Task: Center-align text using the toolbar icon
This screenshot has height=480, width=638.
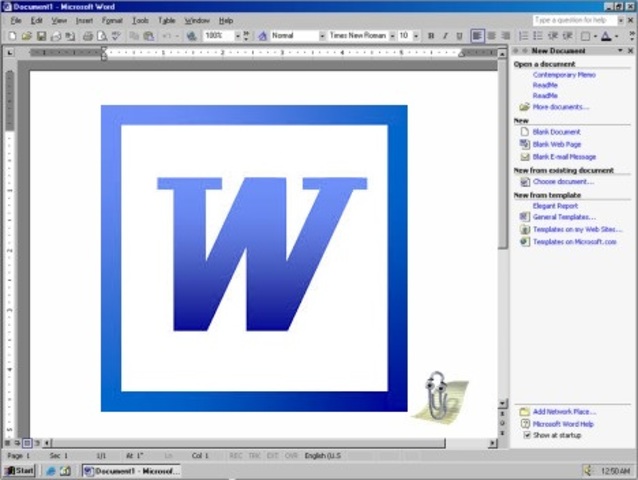Action: (x=492, y=36)
